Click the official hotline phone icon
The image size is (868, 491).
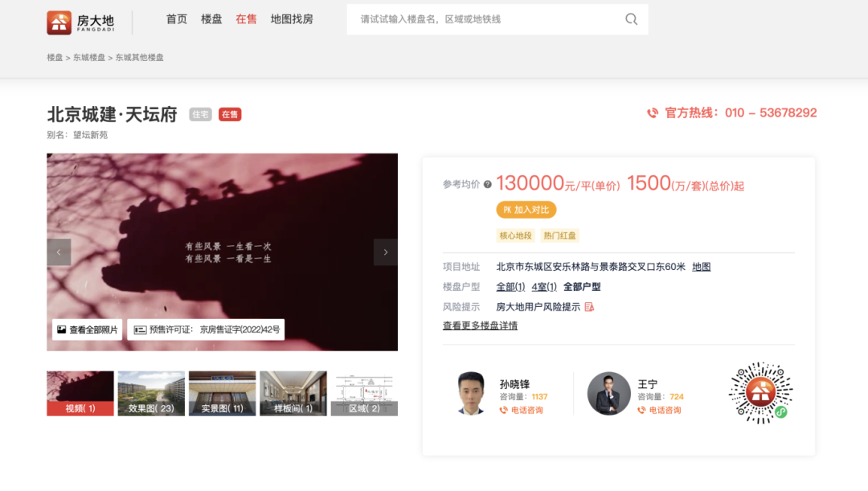pos(653,113)
